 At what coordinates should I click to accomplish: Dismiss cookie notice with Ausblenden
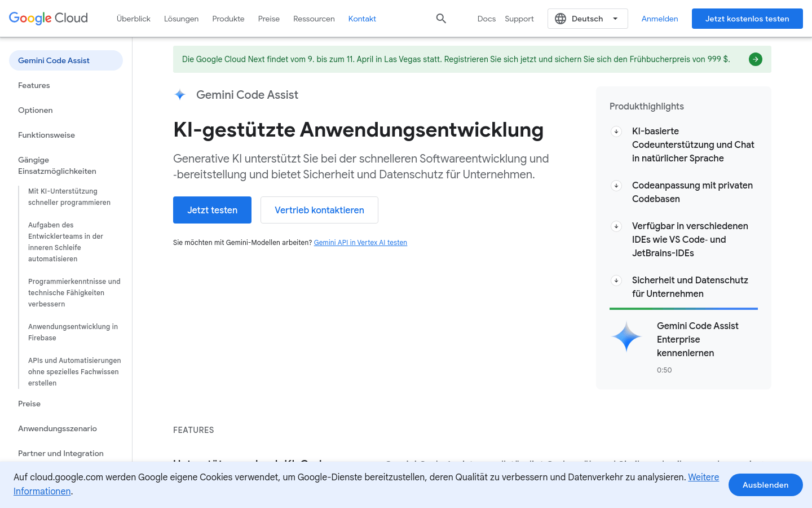(x=766, y=485)
